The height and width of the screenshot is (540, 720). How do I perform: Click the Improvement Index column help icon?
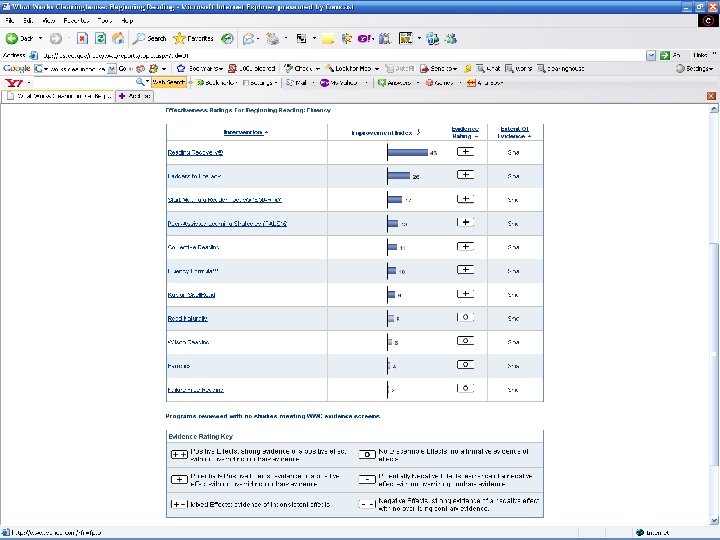418,132
